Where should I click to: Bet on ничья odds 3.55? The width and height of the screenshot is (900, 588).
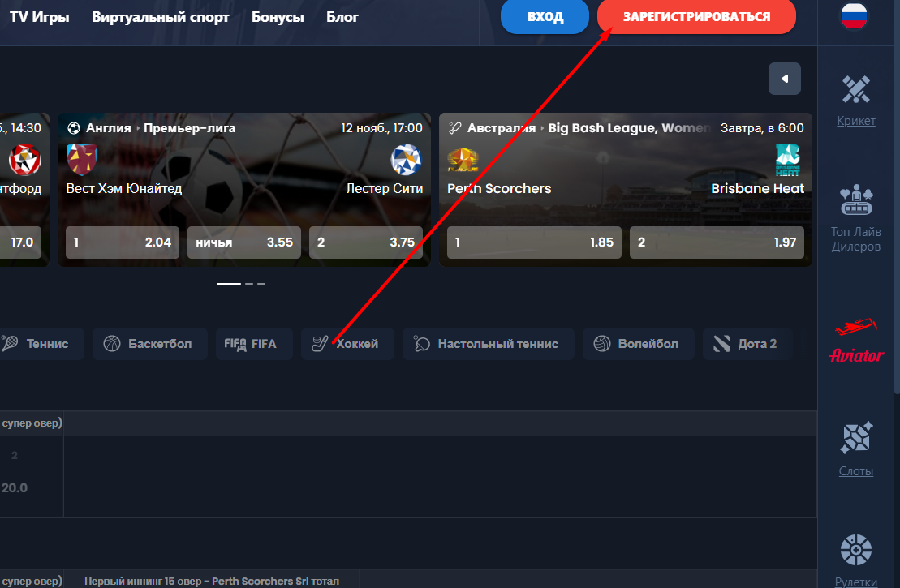tap(244, 242)
